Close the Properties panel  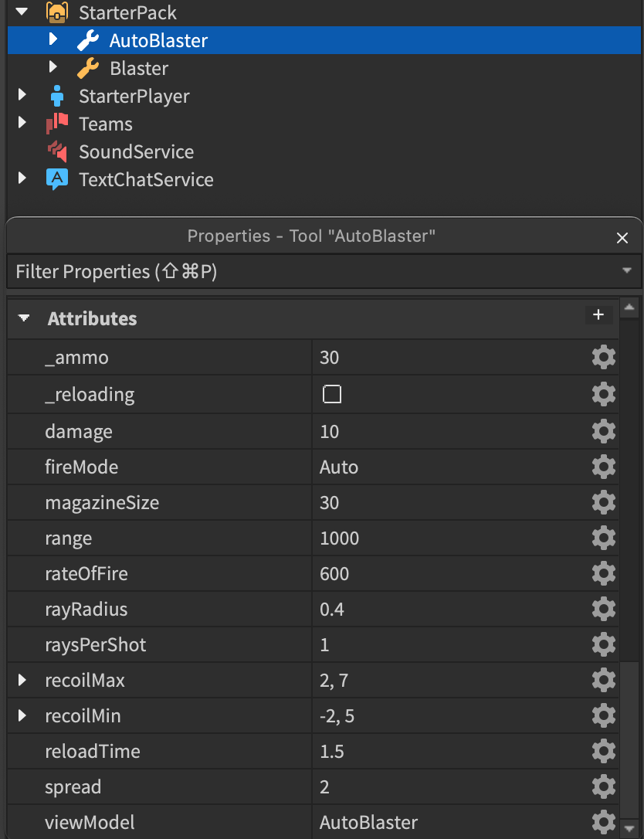click(x=622, y=238)
